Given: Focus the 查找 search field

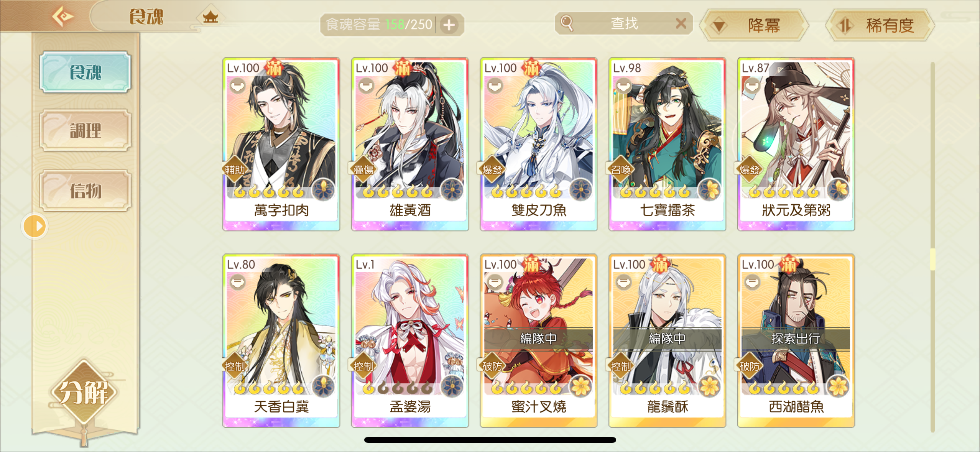Looking at the screenshot, I should (624, 24).
